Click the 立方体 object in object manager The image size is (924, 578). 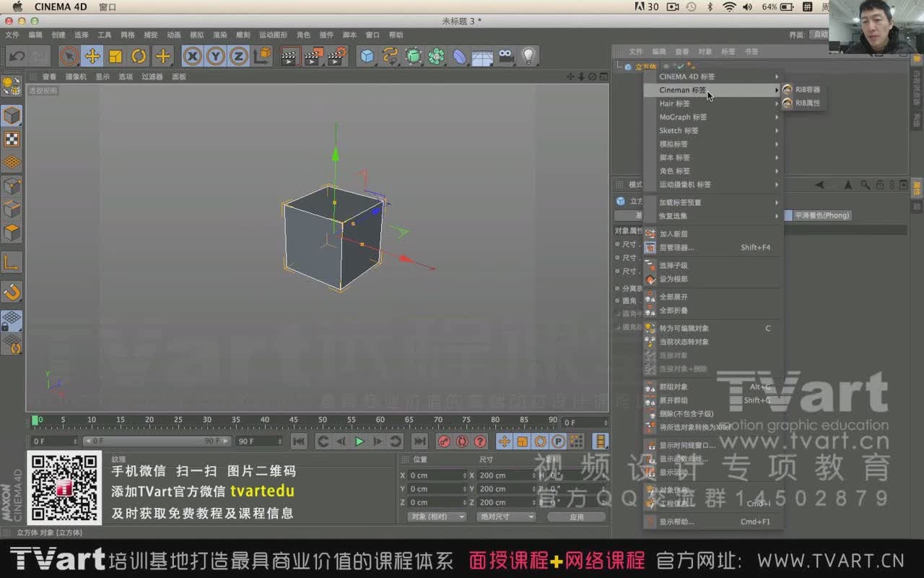645,66
